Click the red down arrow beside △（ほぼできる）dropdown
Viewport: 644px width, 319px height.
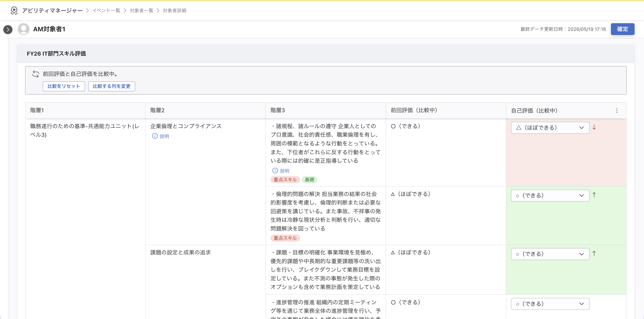tap(594, 127)
